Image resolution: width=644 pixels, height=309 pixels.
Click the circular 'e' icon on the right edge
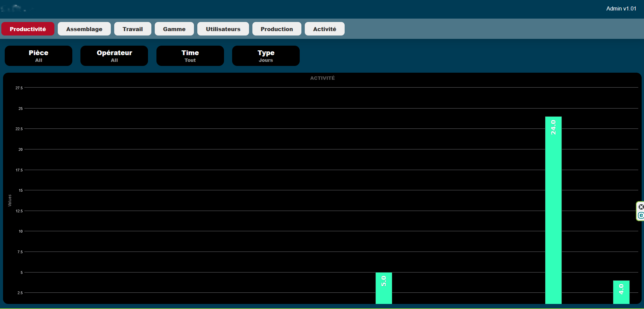(641, 215)
